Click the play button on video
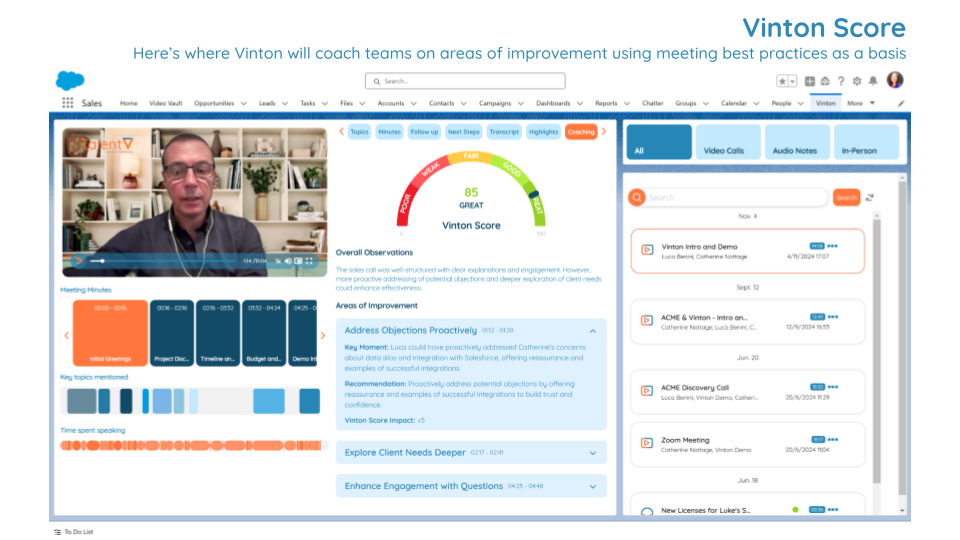This screenshot has width=960, height=540. (78, 261)
